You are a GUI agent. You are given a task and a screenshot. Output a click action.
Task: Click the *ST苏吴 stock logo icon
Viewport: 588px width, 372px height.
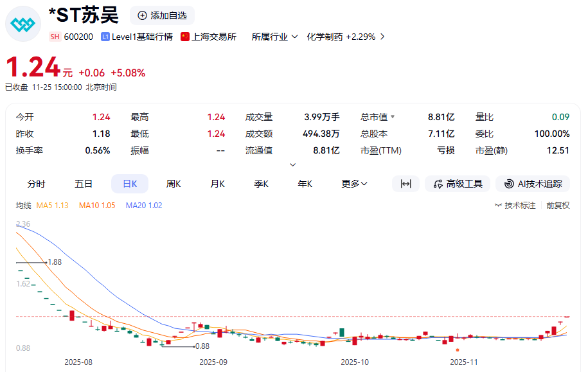click(24, 24)
